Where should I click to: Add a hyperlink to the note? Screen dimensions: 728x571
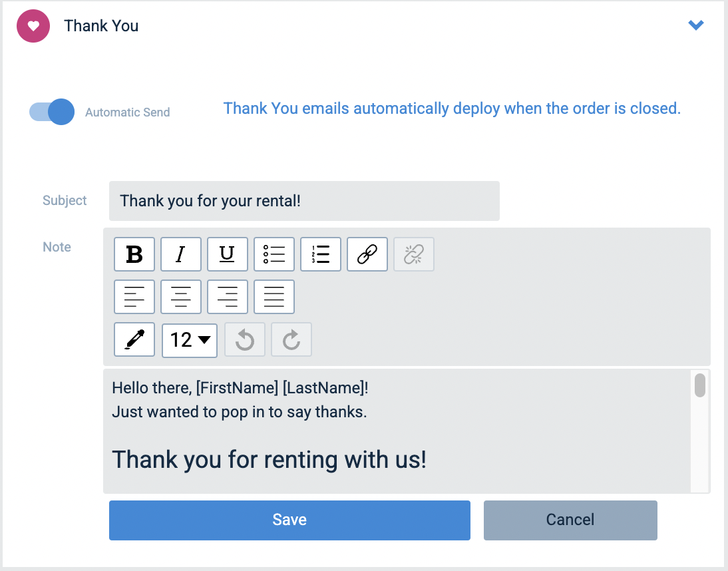tap(367, 254)
